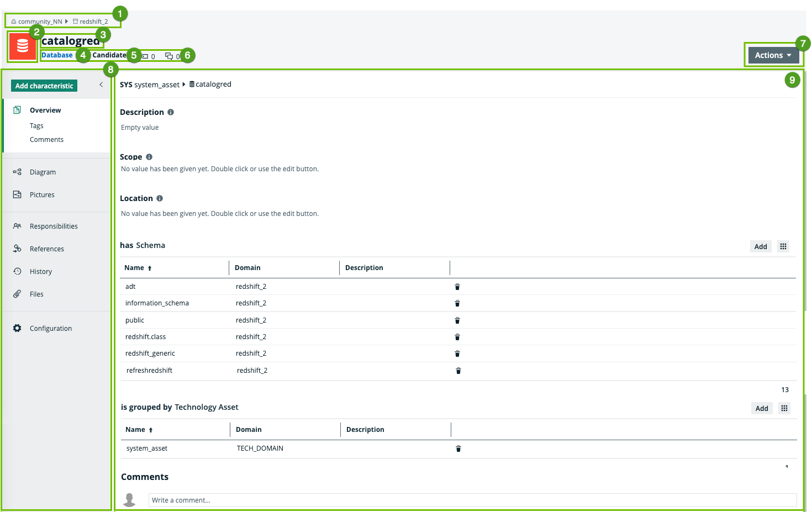Click Add characteristic button
812x512 pixels.
(x=44, y=86)
